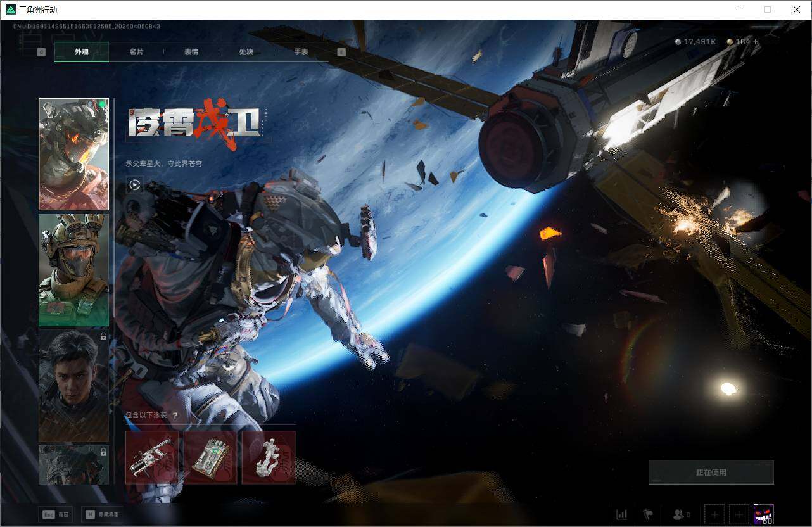This screenshot has height=527, width=812.
Task: Open the 处决 tab
Action: [246, 52]
